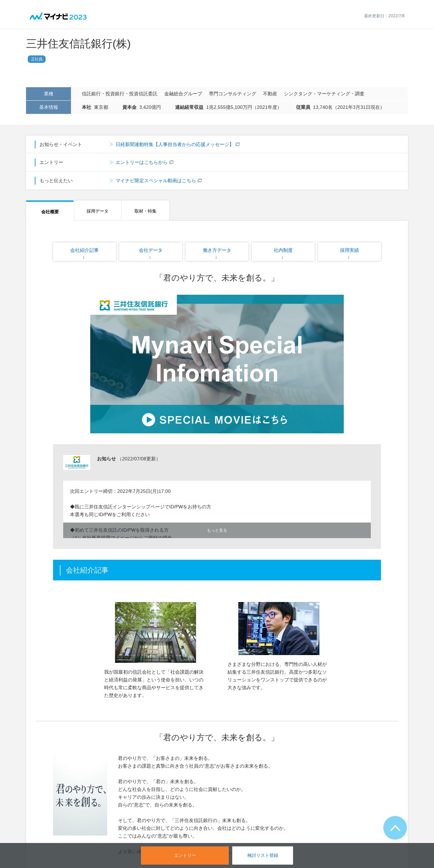This screenshot has width=434, height=868.
Task: Open 日経新聞連動特集 応援メッセージ link
Action: [x=174, y=144]
